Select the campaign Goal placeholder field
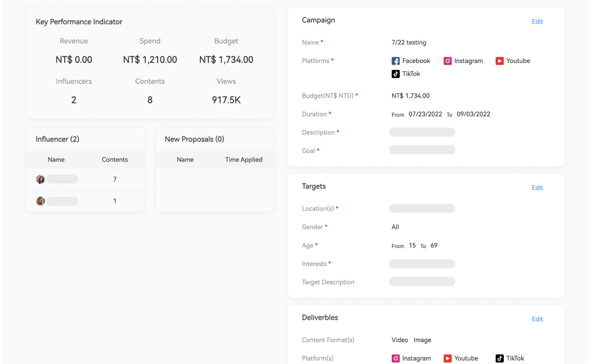The width and height of the screenshot is (591, 364). click(422, 150)
